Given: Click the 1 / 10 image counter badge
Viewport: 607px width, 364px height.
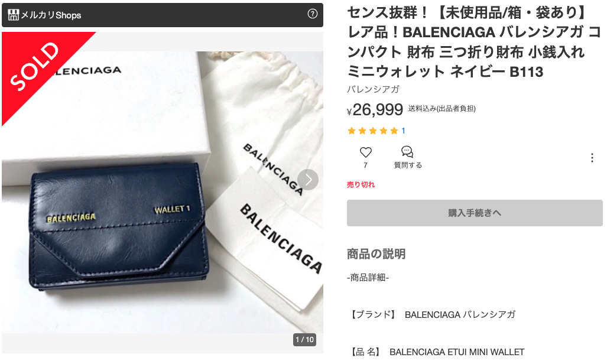Looking at the screenshot, I should 304,340.
